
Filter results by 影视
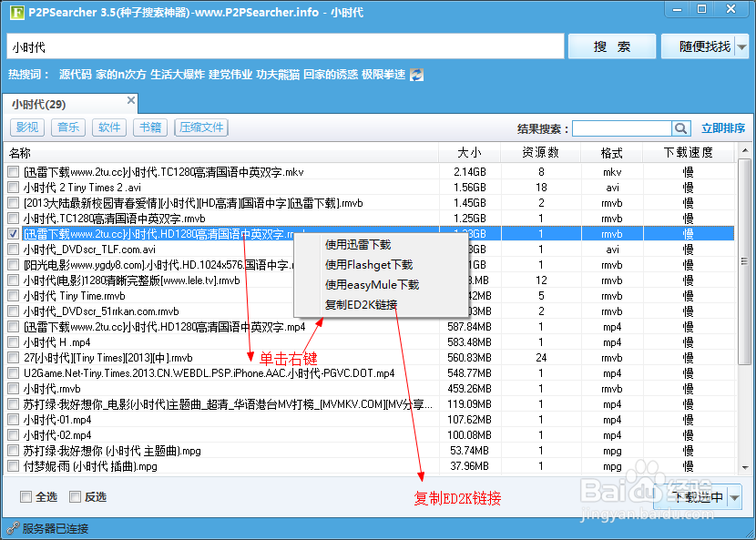tap(27, 127)
